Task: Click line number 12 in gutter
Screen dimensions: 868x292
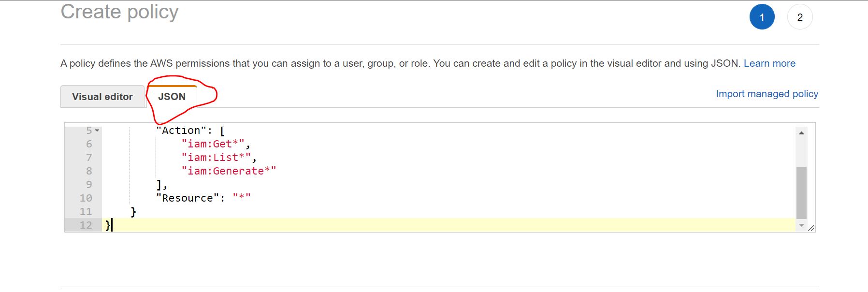Action: pos(86,225)
